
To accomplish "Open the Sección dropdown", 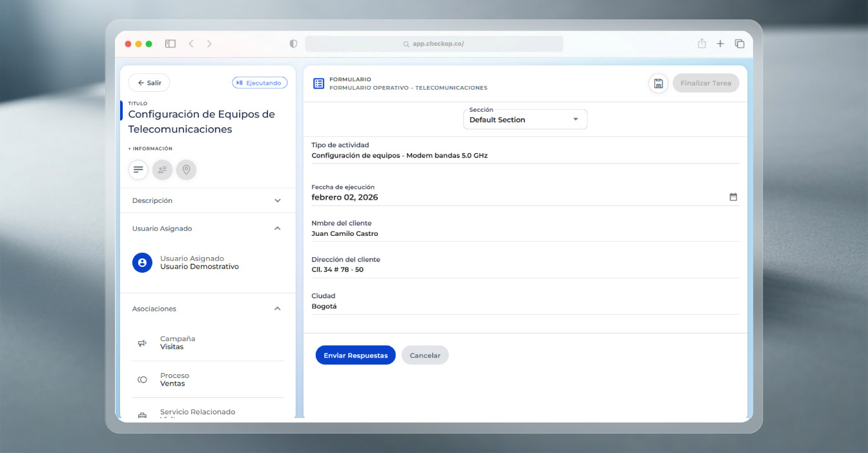I will coord(525,120).
